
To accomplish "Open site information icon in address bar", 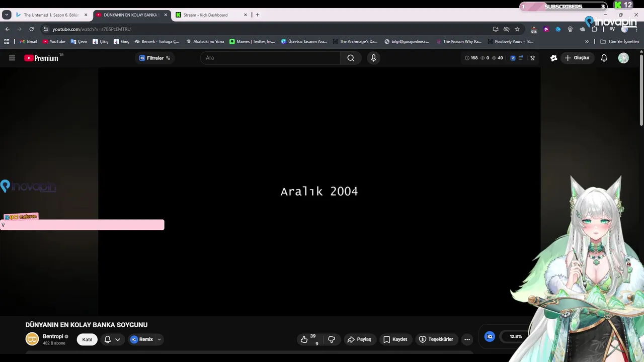I will [x=46, y=29].
